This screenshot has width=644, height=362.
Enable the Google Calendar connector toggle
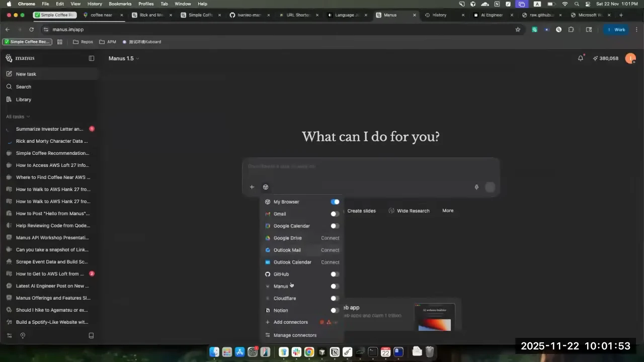click(335, 226)
